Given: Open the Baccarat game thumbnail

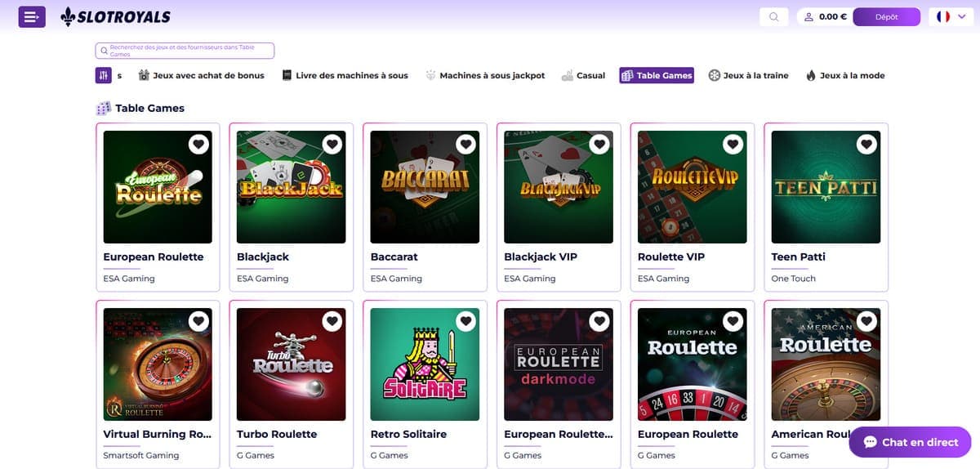Looking at the screenshot, I should 425,187.
